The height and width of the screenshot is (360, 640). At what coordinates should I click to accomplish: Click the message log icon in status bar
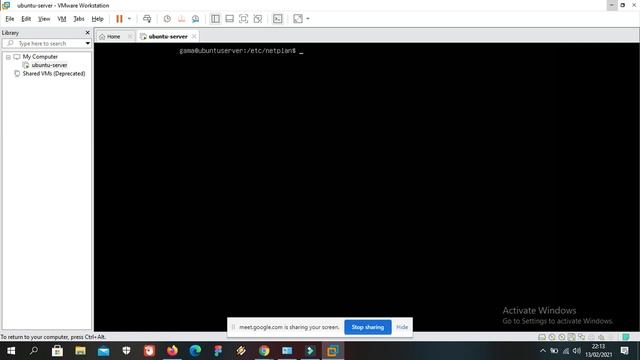626,337
